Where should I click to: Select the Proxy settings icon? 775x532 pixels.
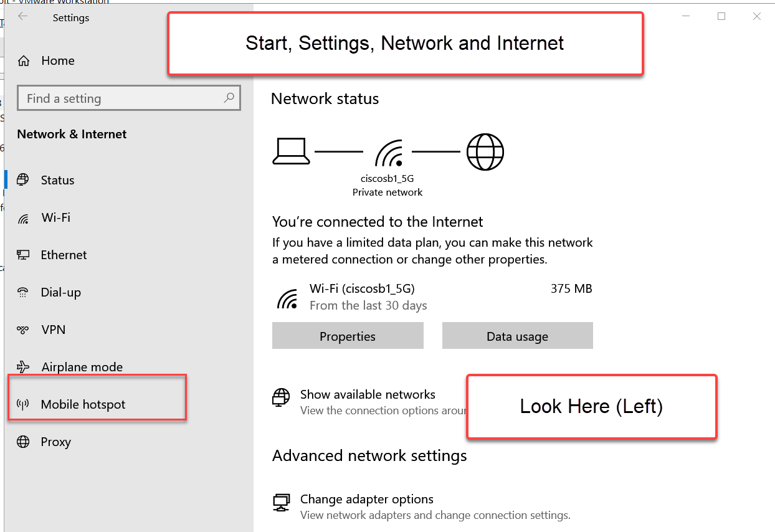(x=22, y=442)
